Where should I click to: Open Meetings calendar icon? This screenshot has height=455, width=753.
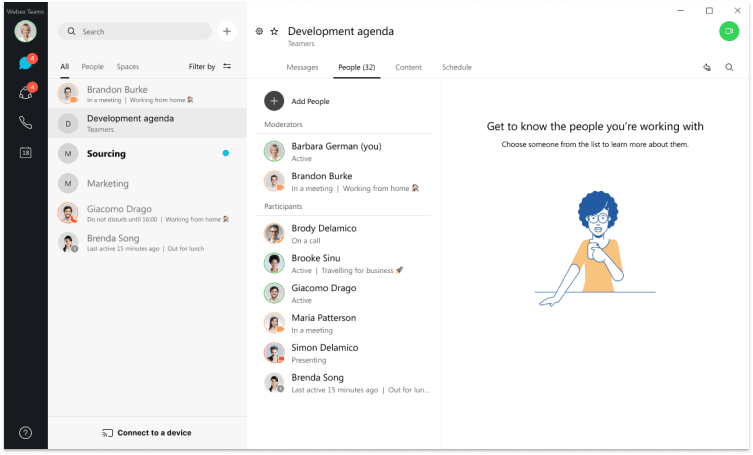coord(25,153)
